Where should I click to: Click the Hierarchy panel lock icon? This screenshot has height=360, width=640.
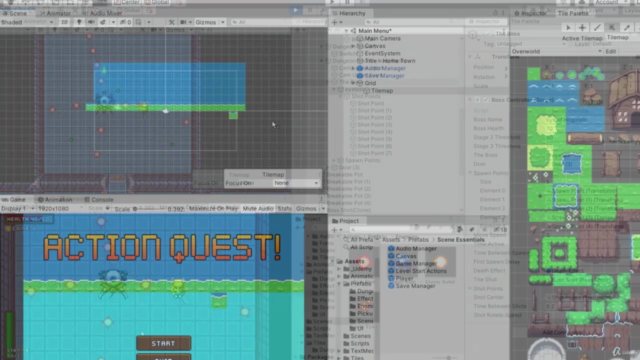pos(495,13)
